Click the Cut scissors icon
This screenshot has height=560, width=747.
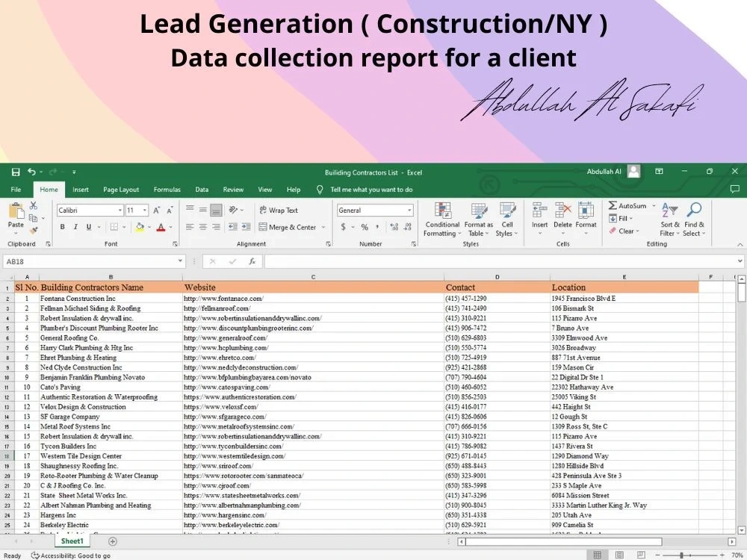click(34, 205)
